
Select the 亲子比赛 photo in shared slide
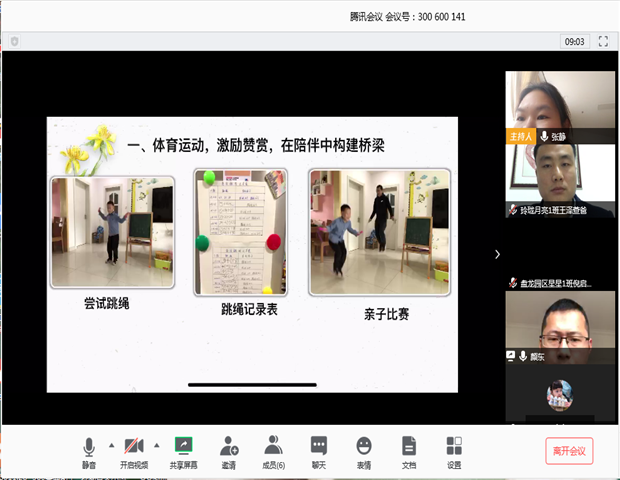tap(379, 232)
